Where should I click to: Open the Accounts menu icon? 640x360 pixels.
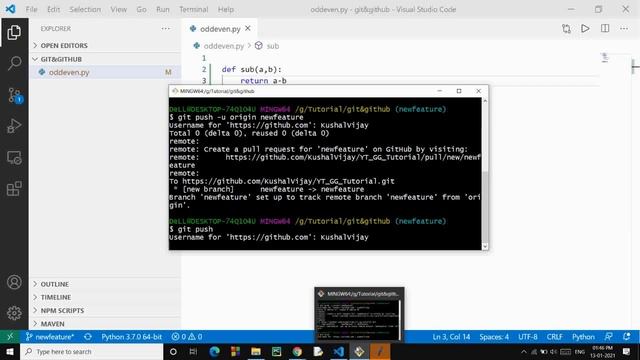point(14,282)
